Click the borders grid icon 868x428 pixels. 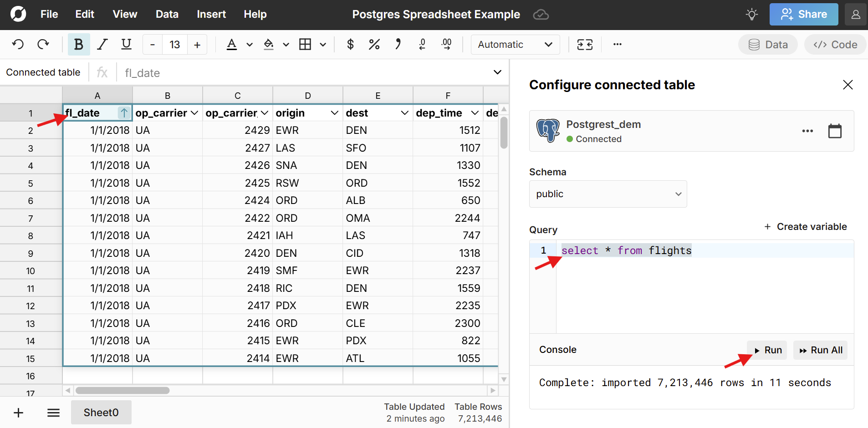tap(305, 44)
